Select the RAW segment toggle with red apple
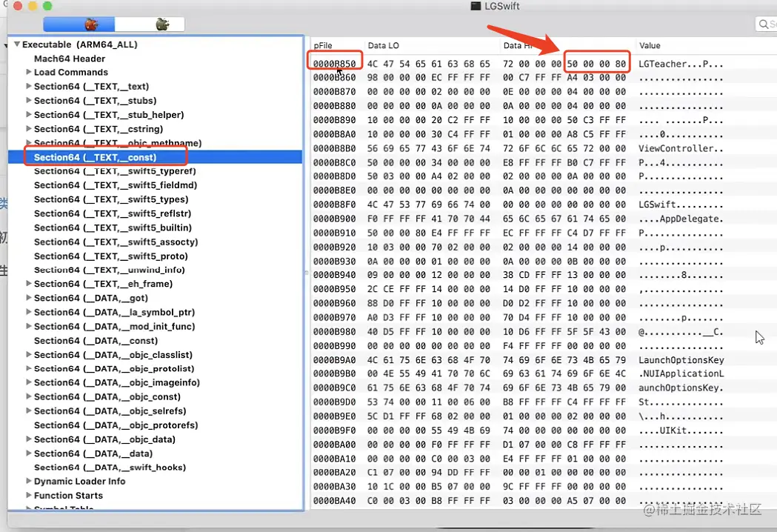The image size is (777, 532). click(x=79, y=24)
